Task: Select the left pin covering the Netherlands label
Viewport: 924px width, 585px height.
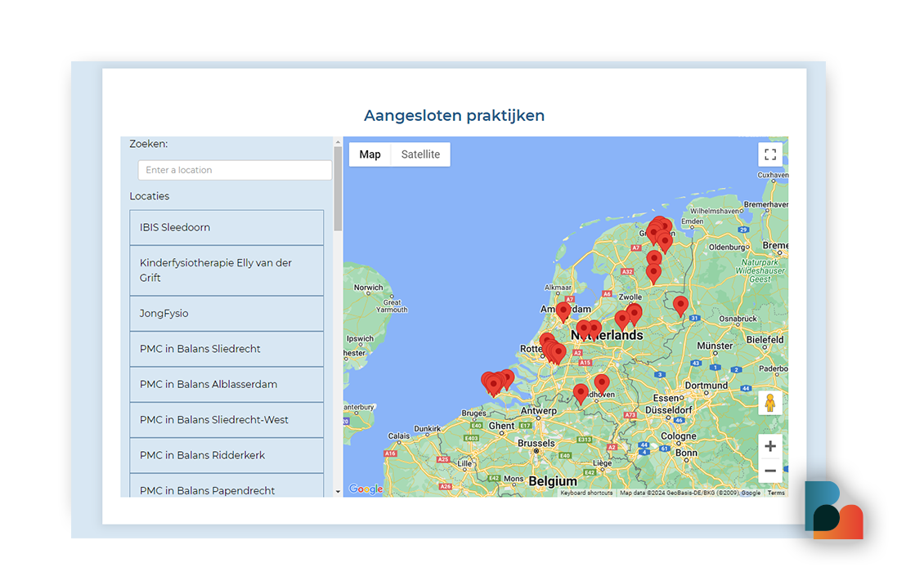Action: tap(583, 330)
